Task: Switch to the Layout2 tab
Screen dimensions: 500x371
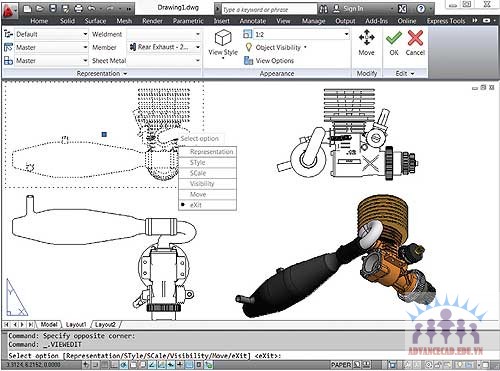Action: click(105, 324)
